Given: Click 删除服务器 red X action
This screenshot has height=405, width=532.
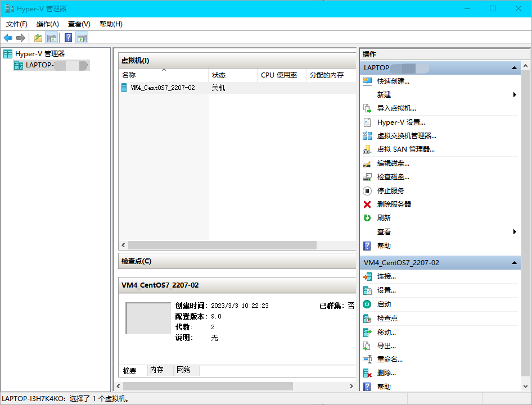Looking at the screenshot, I should tap(367, 204).
